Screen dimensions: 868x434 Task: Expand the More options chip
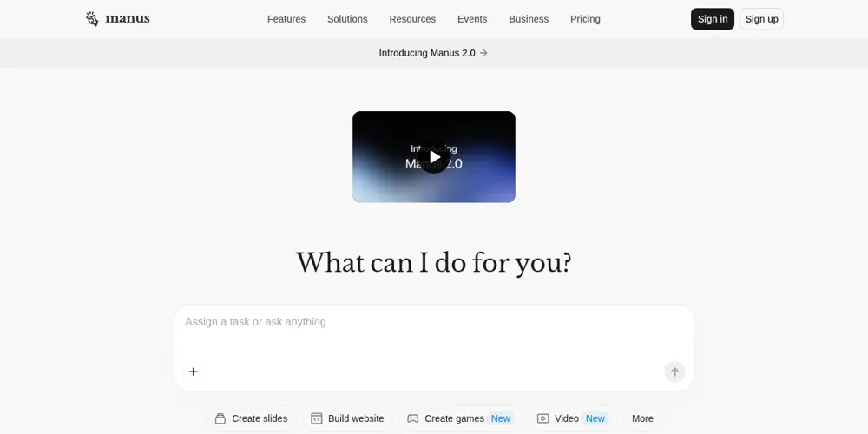click(642, 418)
